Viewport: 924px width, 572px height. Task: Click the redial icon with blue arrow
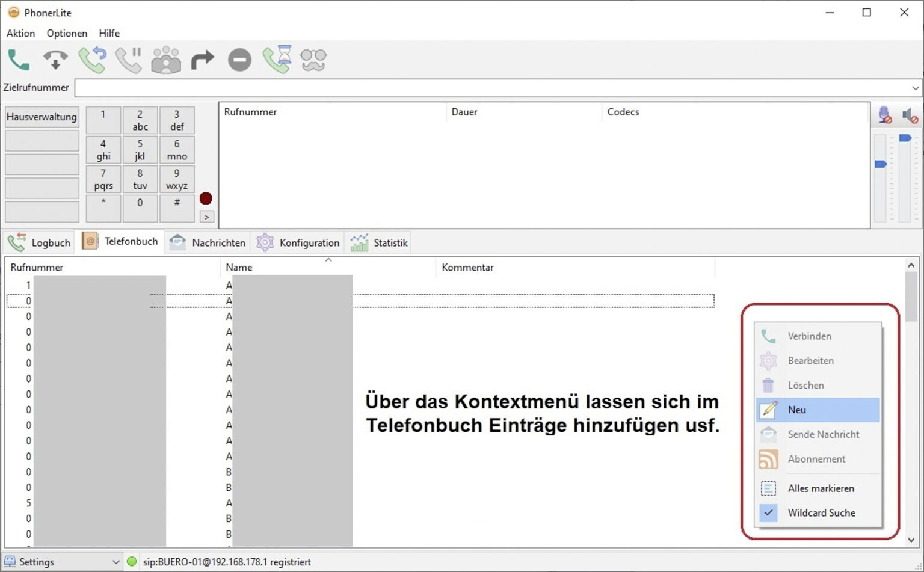click(x=91, y=60)
